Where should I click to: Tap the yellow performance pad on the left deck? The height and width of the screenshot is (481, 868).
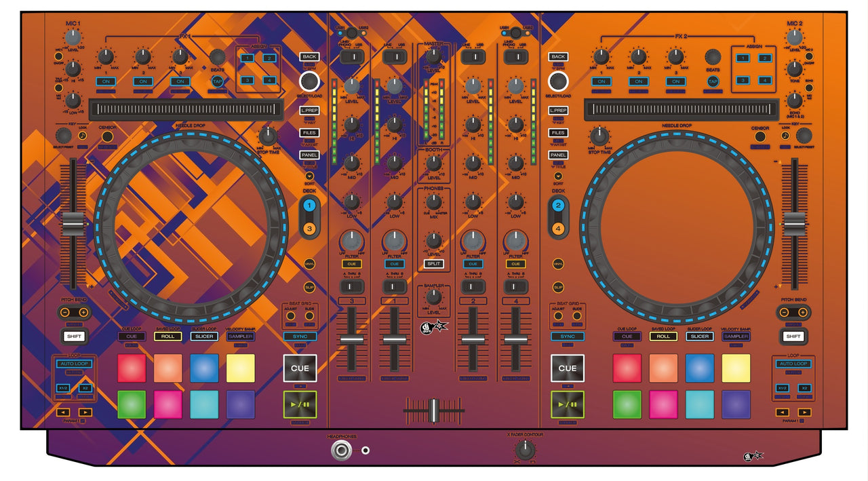click(242, 369)
